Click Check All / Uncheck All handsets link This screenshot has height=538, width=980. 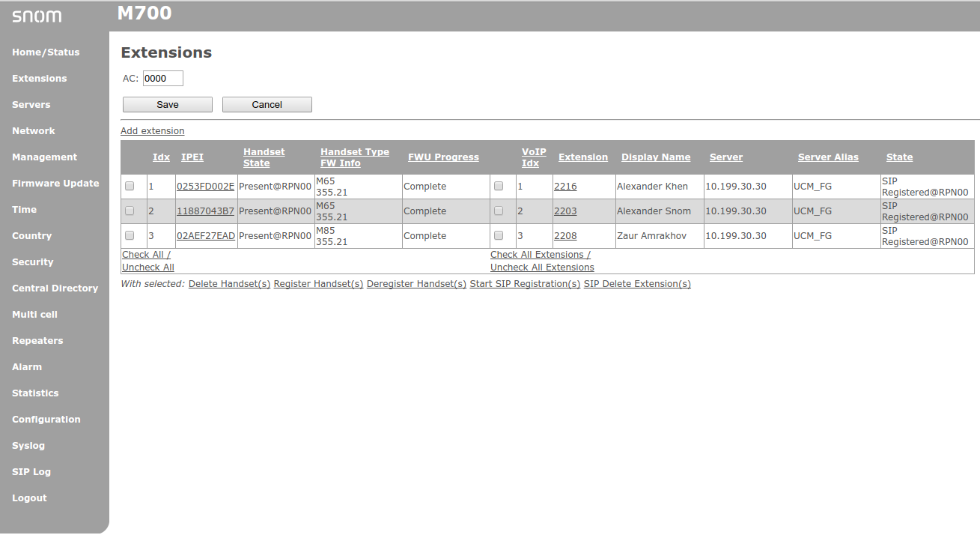(148, 261)
